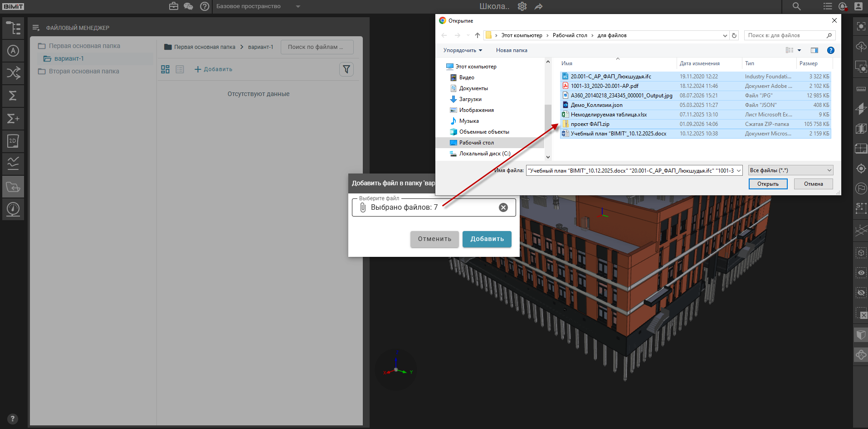Open settings gear next to Школа
The height and width of the screenshot is (429, 868).
point(522,6)
